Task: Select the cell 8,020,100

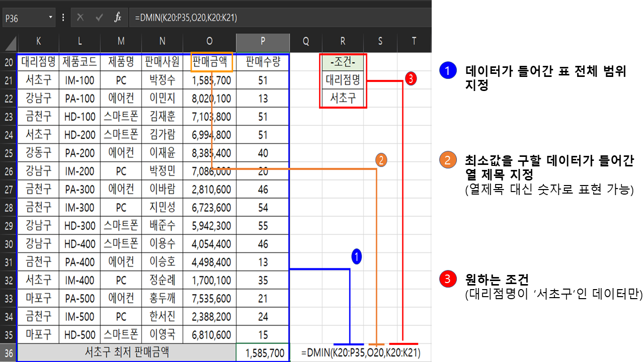Action: 209,99
